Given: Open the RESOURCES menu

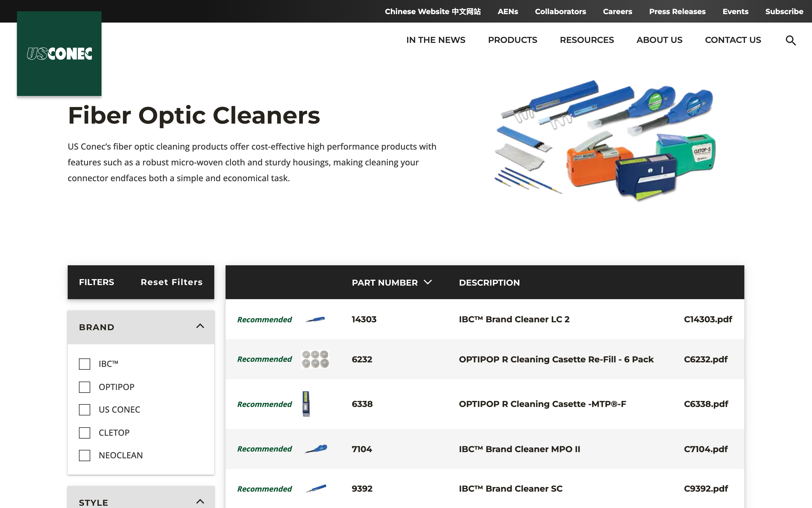Looking at the screenshot, I should (586, 40).
